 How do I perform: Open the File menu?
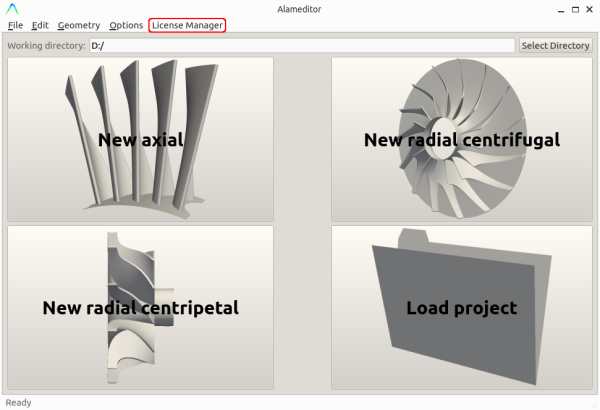[15, 25]
